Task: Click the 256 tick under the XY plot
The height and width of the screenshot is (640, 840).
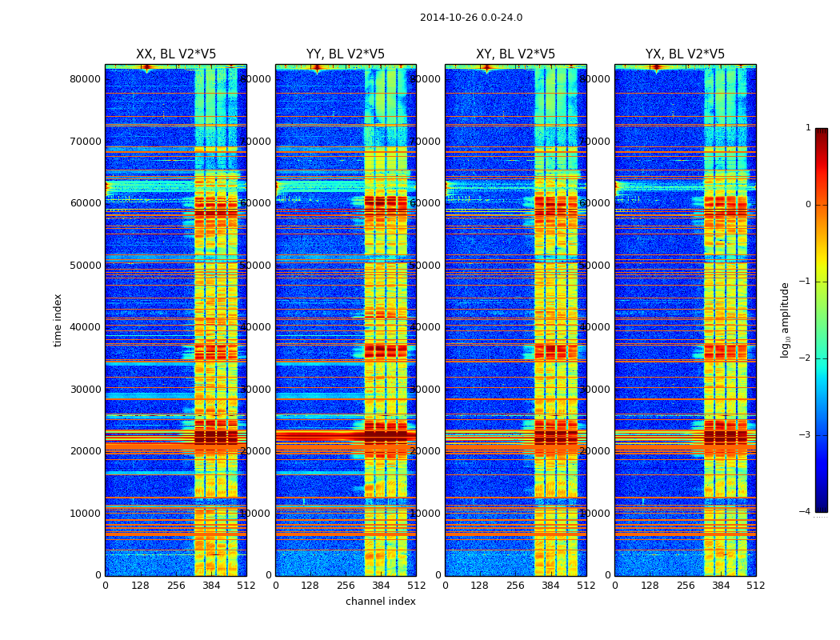Action: coord(515,586)
